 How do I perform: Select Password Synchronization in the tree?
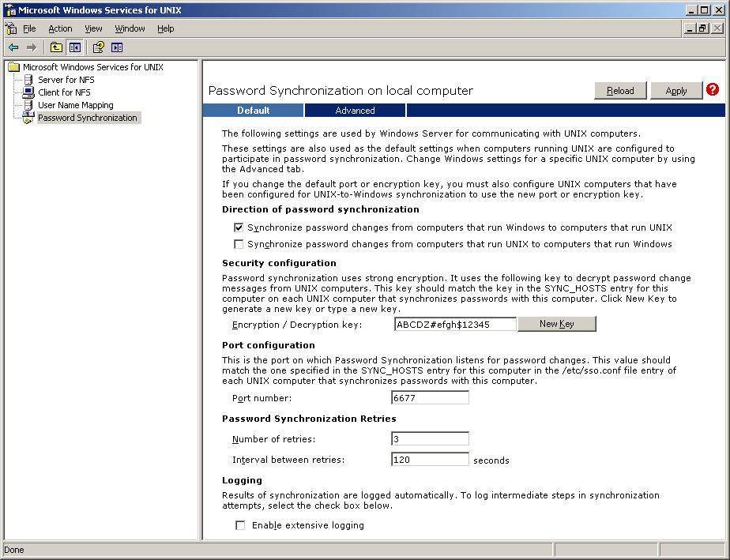click(88, 118)
